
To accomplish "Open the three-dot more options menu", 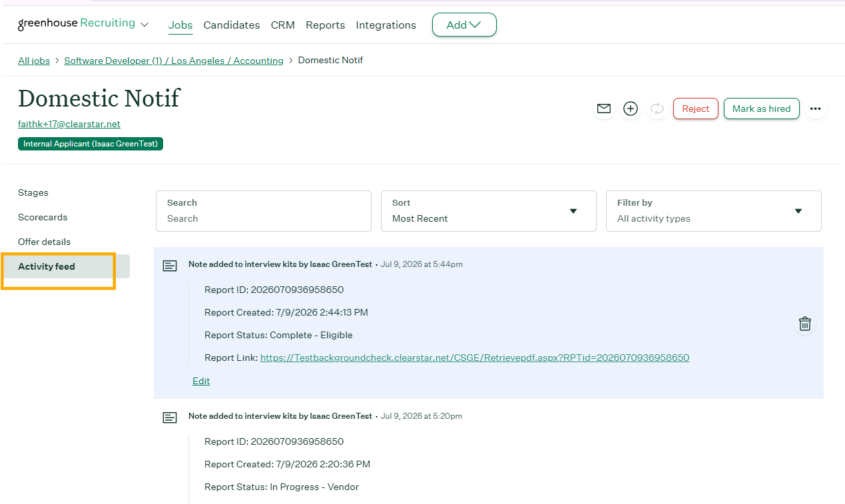I will pos(816,109).
